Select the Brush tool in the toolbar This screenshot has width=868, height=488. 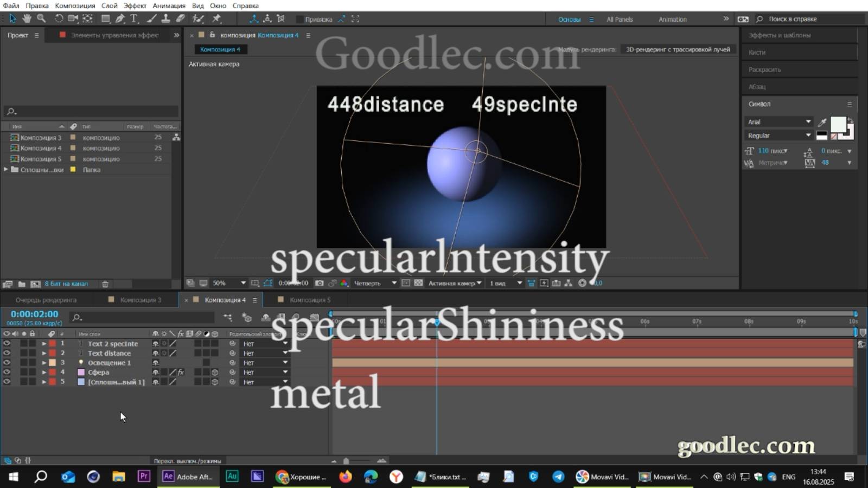(150, 18)
